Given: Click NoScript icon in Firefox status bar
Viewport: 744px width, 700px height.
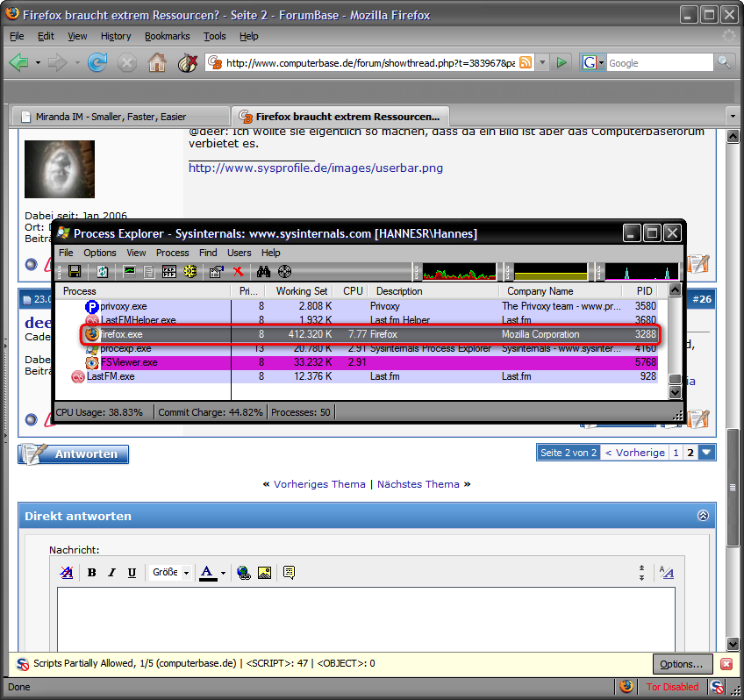Looking at the screenshot, I should pyautogui.click(x=717, y=687).
